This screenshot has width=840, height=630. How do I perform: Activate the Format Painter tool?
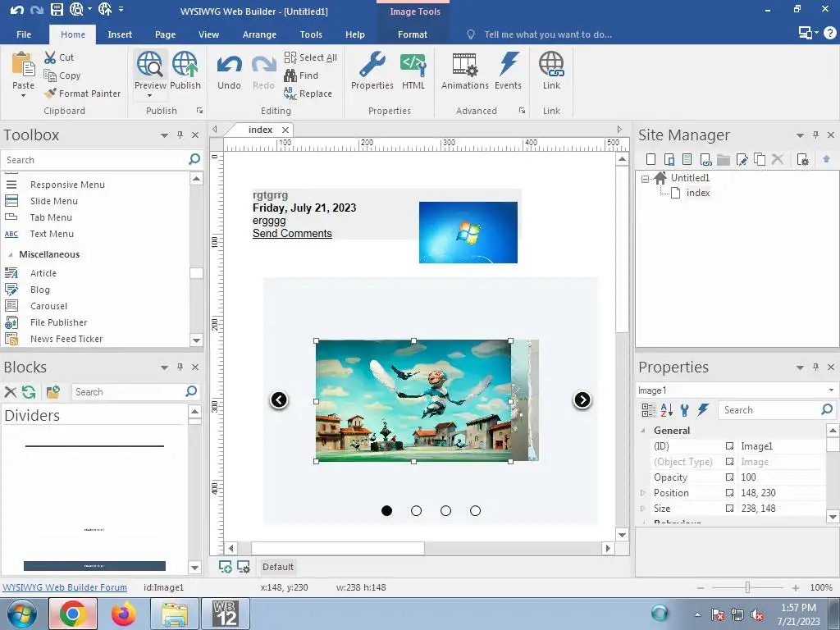click(x=83, y=94)
